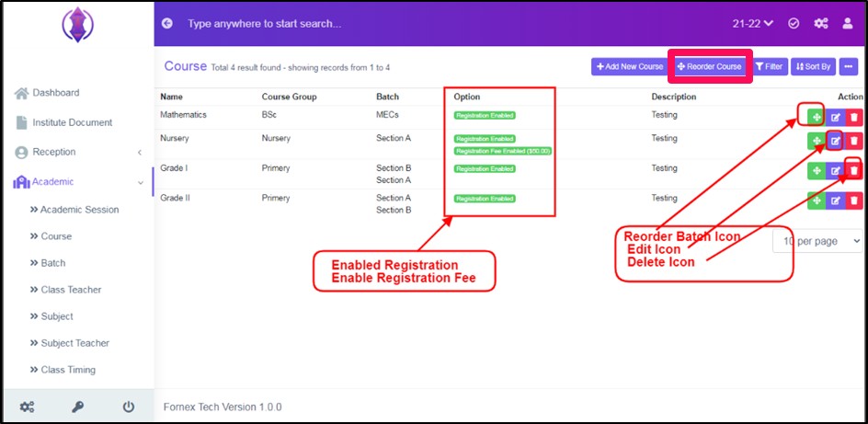Open Class Teacher submenu item
The height and width of the screenshot is (424, 868).
pyautogui.click(x=65, y=290)
